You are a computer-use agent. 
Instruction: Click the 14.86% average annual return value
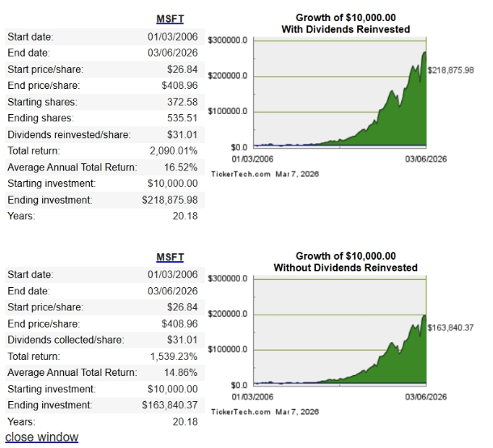(181, 373)
